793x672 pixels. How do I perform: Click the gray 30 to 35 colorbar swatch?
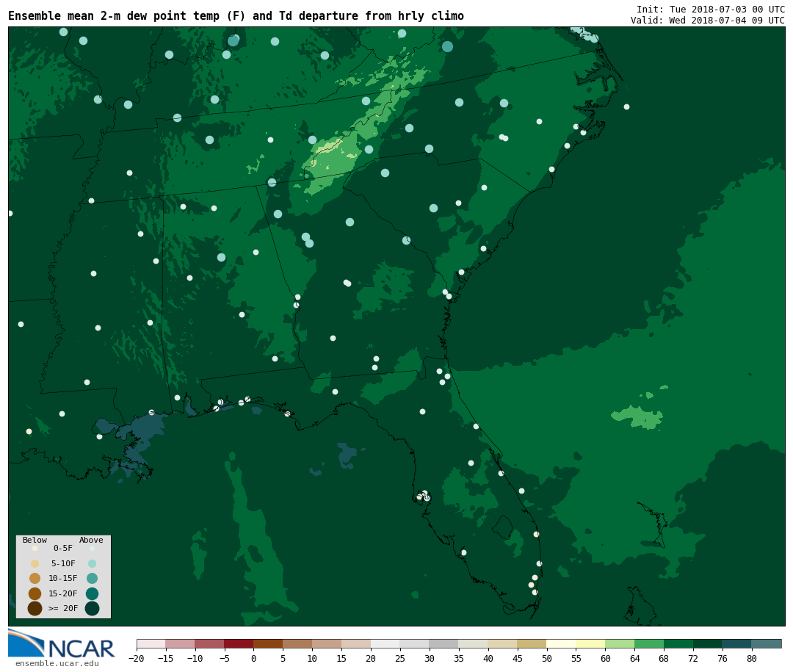coord(443,644)
